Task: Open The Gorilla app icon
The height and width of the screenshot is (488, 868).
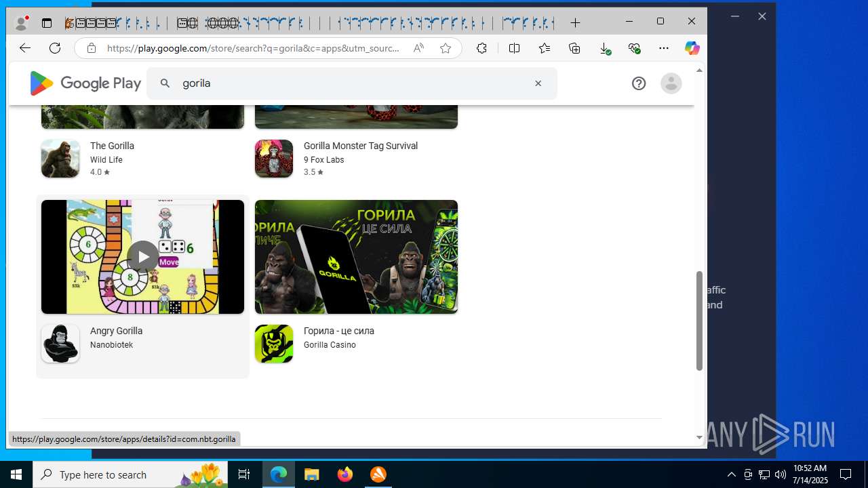Action: 60,159
